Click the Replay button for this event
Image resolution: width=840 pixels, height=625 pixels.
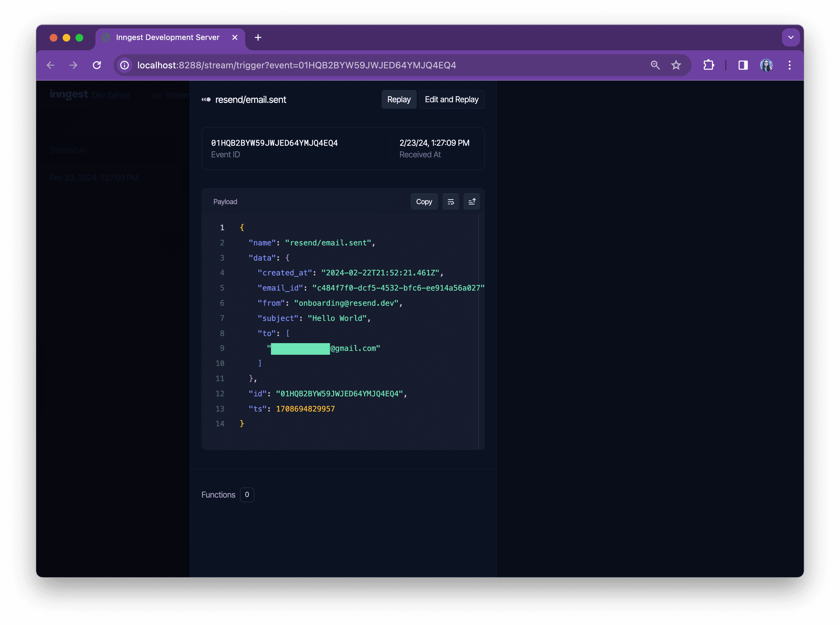click(x=399, y=99)
